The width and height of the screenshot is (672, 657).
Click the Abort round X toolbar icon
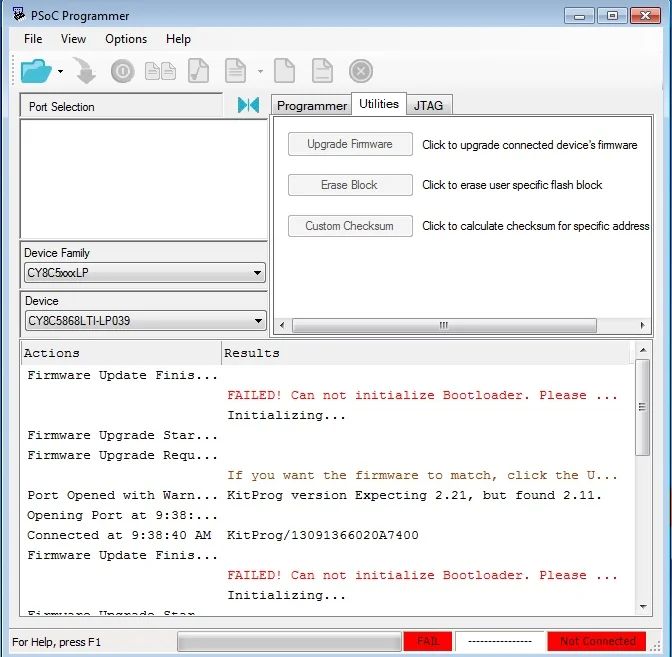tap(361, 71)
